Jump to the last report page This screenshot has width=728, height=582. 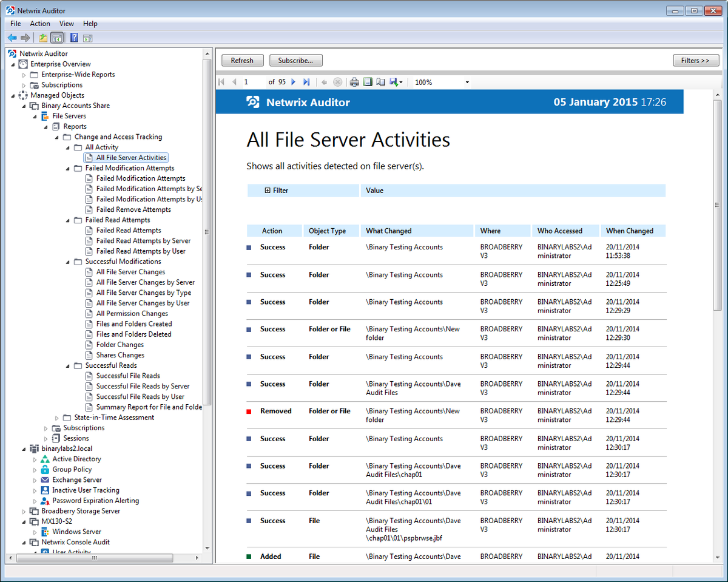306,82
